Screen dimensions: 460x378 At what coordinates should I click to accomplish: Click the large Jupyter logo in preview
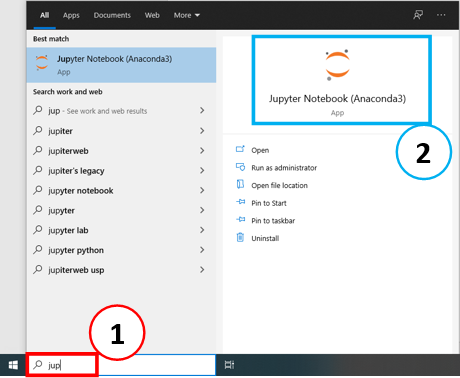[337, 65]
